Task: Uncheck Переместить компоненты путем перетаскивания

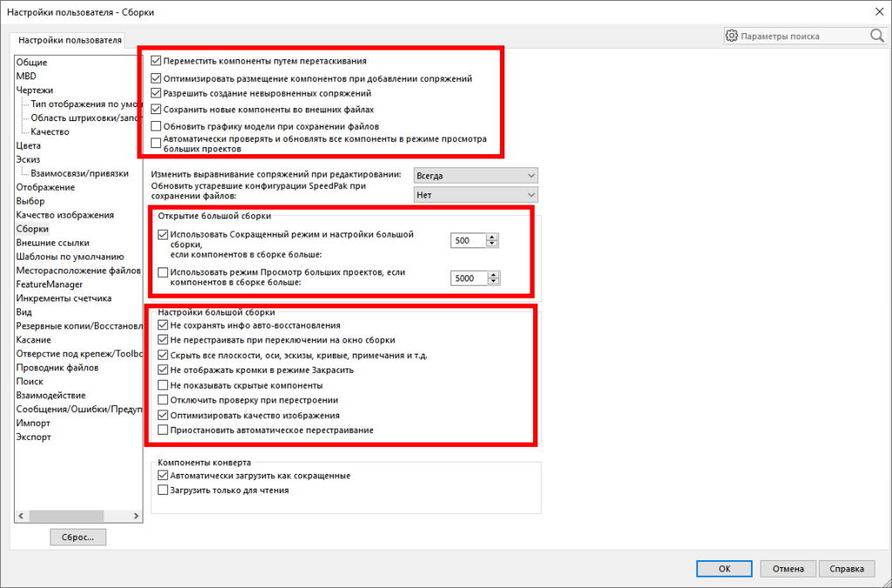Action: point(156,61)
